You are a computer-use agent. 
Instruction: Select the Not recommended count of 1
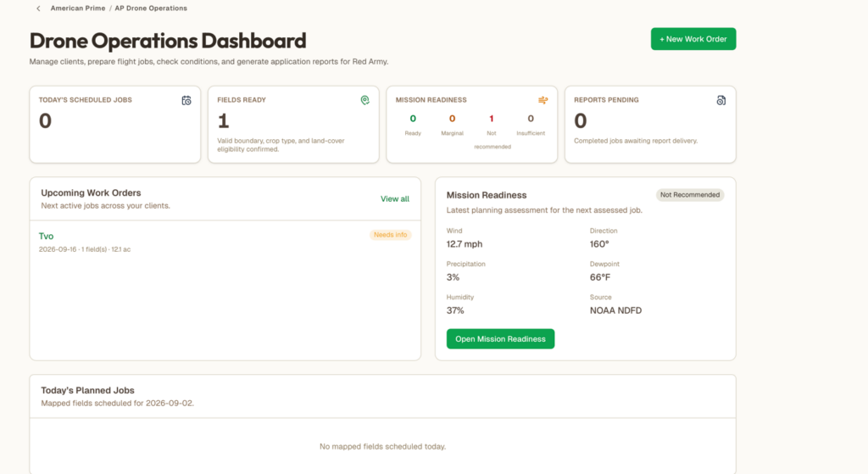point(491,119)
